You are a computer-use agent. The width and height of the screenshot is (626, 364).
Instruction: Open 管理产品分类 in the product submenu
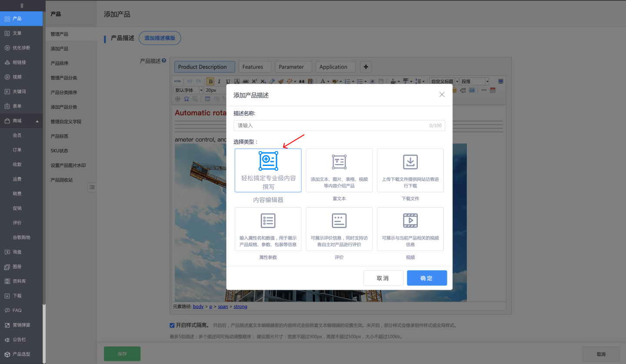point(64,78)
